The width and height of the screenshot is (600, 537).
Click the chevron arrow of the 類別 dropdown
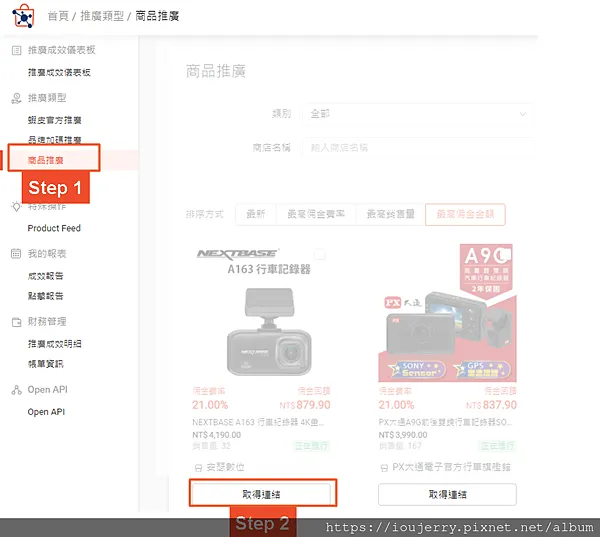point(522,114)
